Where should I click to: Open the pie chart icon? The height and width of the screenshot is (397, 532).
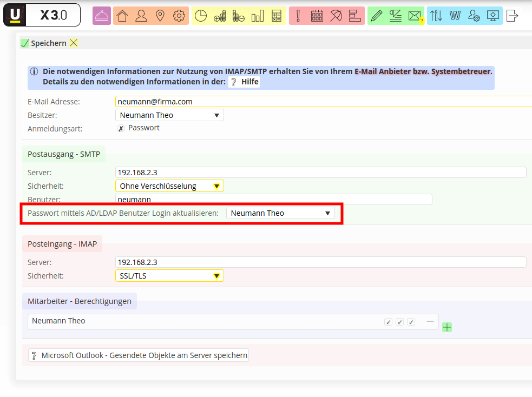click(201, 16)
